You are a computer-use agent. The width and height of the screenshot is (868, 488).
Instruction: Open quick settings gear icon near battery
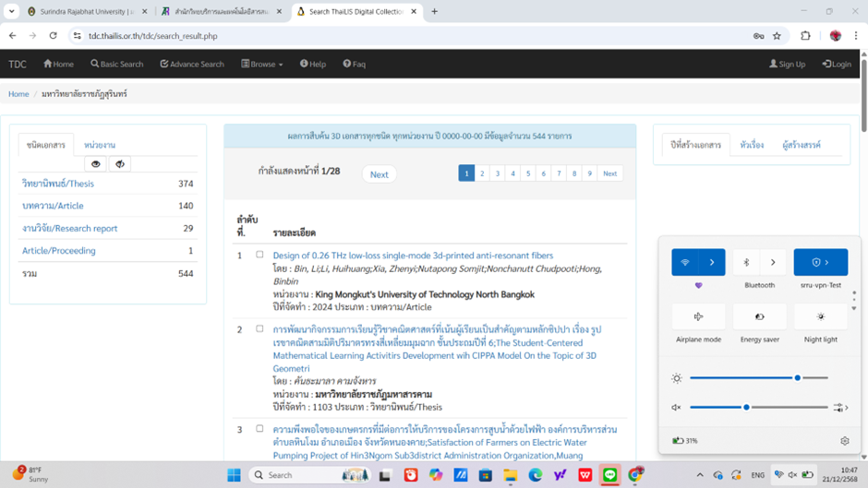[844, 441]
